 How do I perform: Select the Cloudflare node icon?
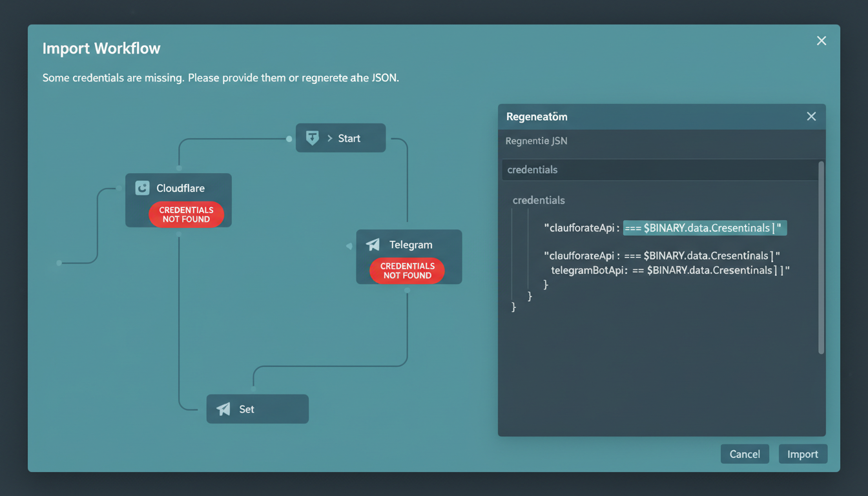click(142, 188)
